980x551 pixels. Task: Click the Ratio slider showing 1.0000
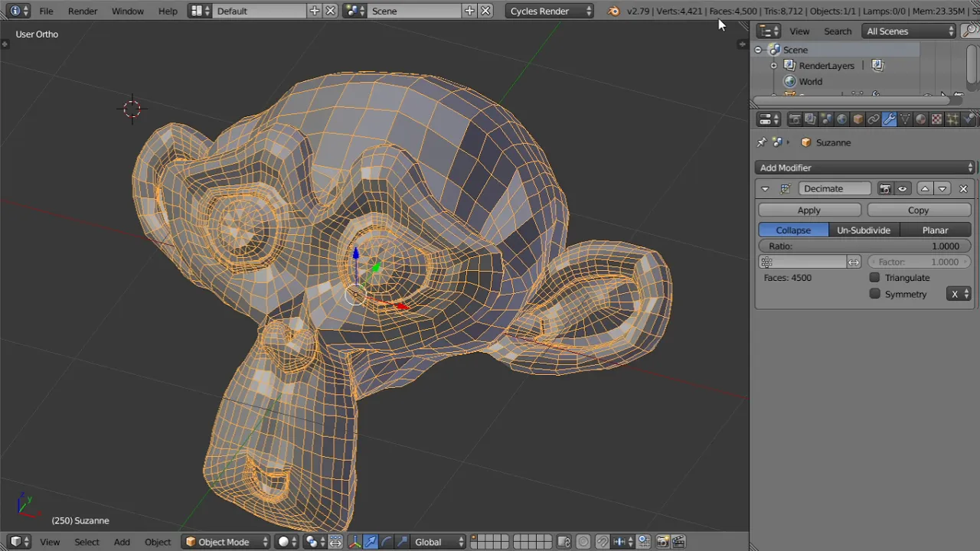click(x=865, y=246)
